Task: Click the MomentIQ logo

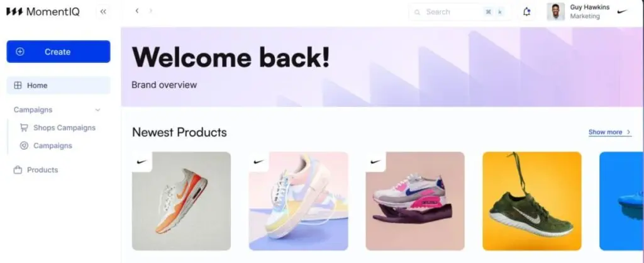Action: [43, 12]
